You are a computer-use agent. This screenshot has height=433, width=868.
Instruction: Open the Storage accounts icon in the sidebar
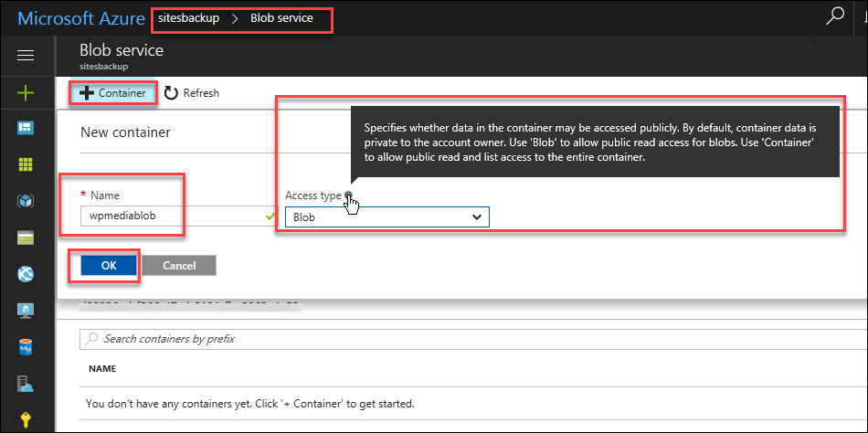click(x=26, y=238)
